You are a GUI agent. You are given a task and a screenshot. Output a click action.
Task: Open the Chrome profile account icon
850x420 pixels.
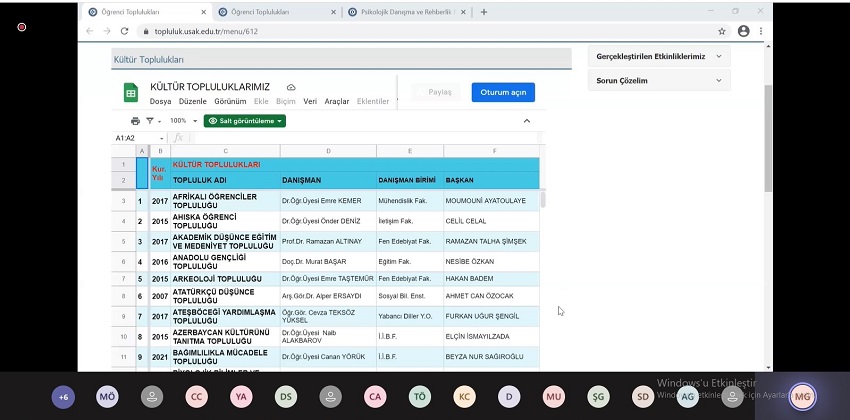pyautogui.click(x=743, y=31)
